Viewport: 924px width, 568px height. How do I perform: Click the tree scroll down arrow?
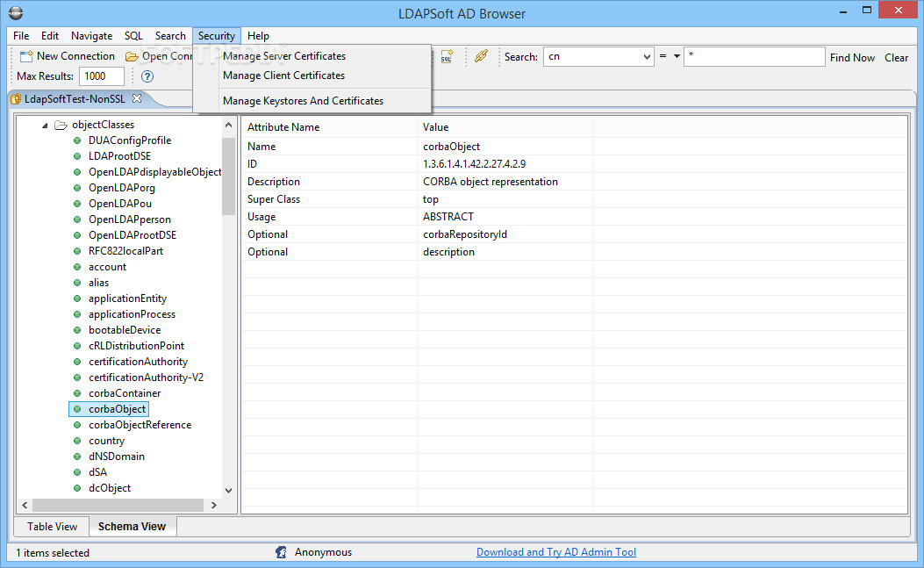[x=229, y=490]
